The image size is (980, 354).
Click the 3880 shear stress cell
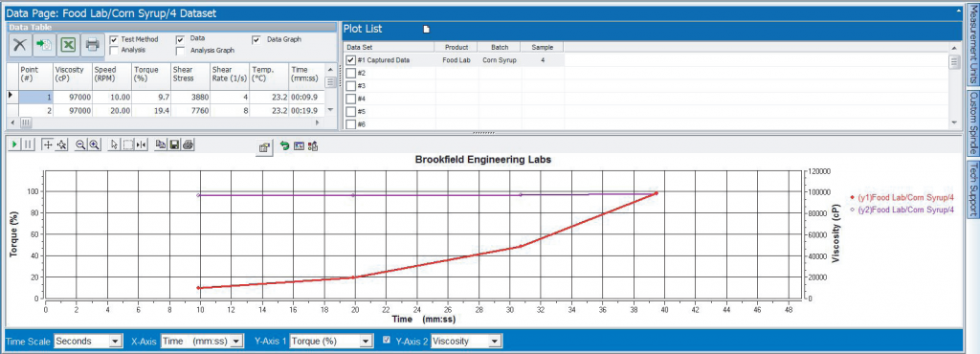[x=190, y=98]
